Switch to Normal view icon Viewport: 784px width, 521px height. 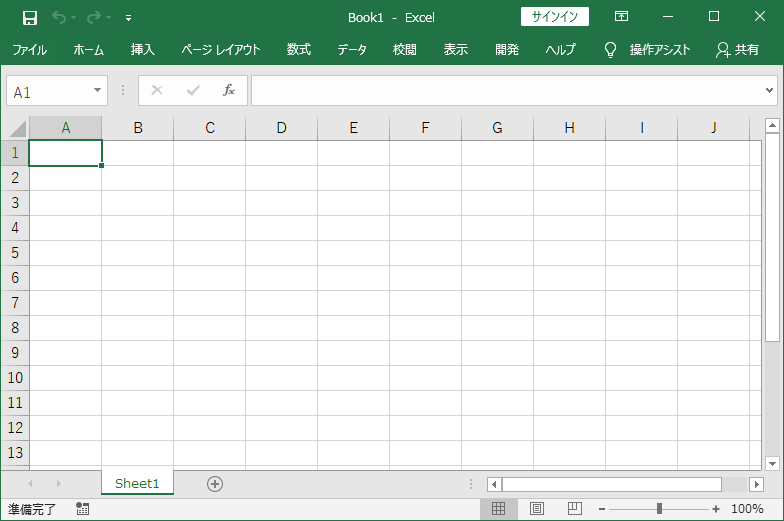498,509
